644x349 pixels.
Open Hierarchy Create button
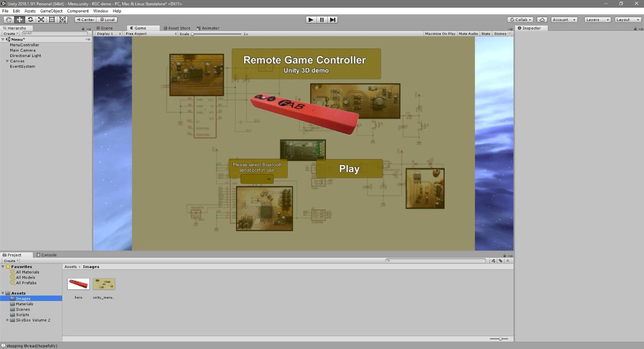click(x=11, y=34)
